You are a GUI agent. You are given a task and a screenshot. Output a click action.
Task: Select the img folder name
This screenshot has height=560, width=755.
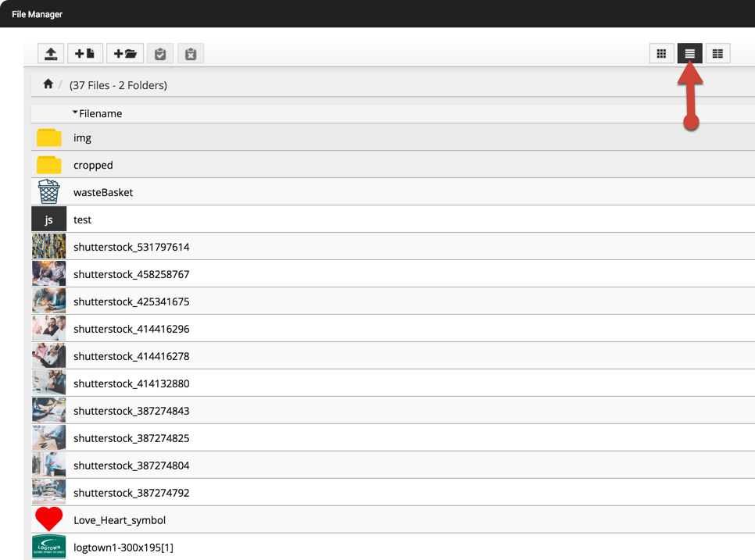click(x=82, y=138)
